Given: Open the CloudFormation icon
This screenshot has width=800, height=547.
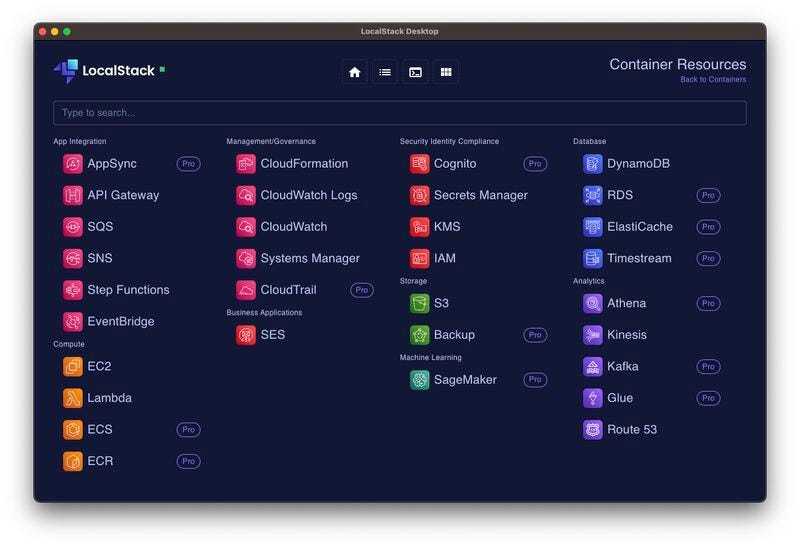Looking at the screenshot, I should 246,164.
